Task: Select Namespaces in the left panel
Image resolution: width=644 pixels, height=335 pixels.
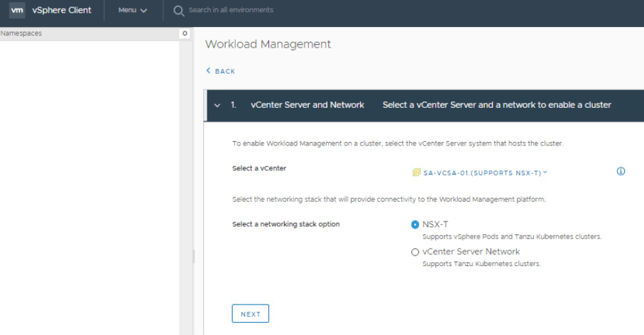Action: [x=21, y=33]
